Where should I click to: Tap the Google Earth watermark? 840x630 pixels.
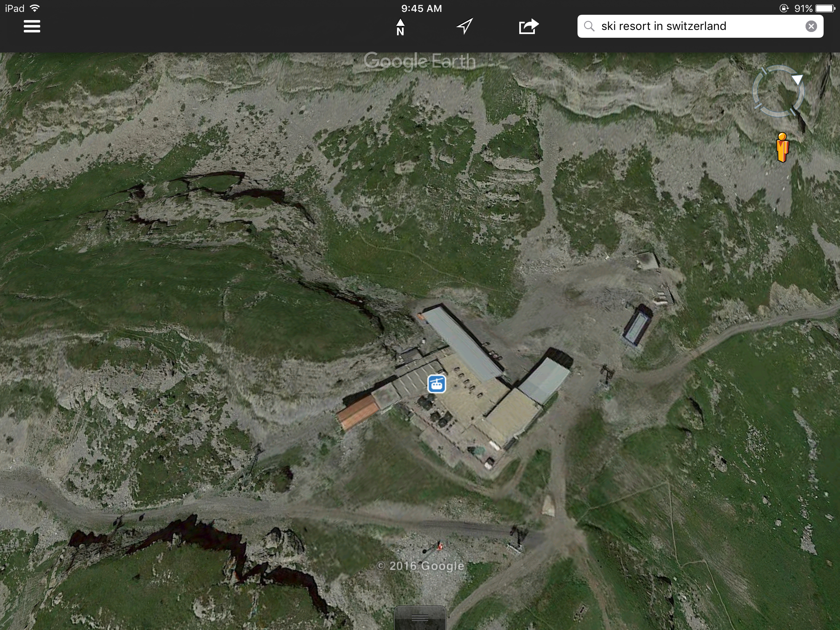point(419,62)
